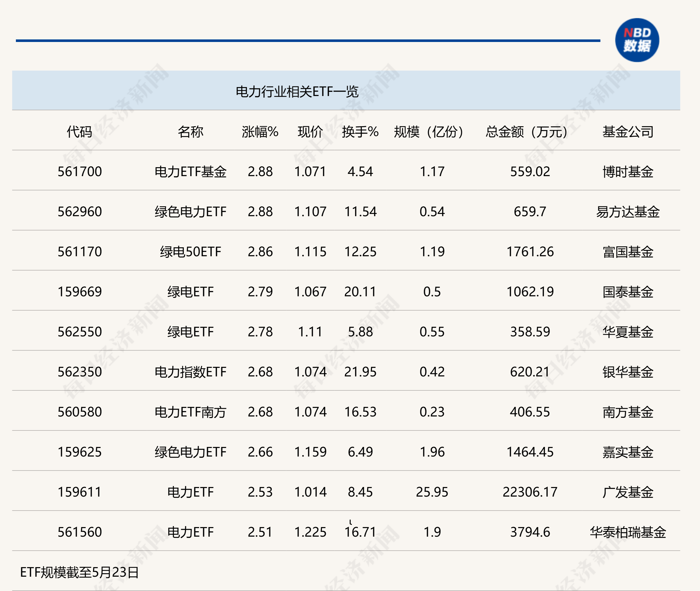Click the 换手% column header
700x591 pixels.
point(360,132)
